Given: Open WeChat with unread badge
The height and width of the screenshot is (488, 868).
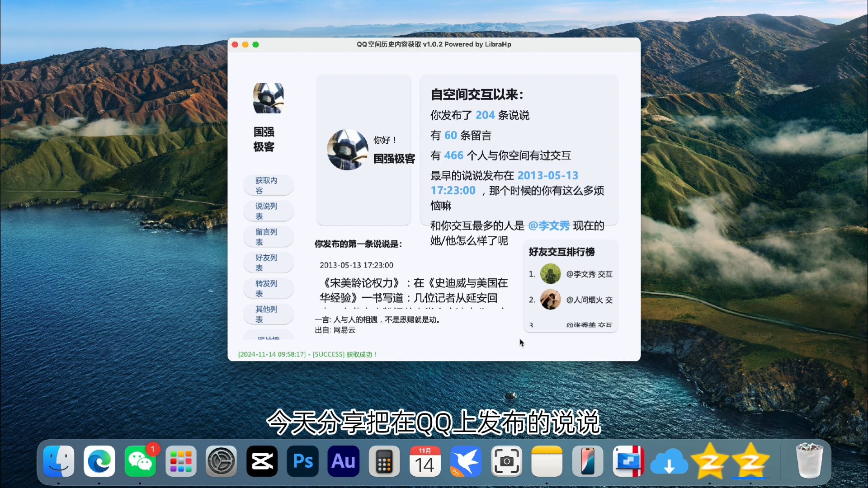Looking at the screenshot, I should pyautogui.click(x=140, y=461).
